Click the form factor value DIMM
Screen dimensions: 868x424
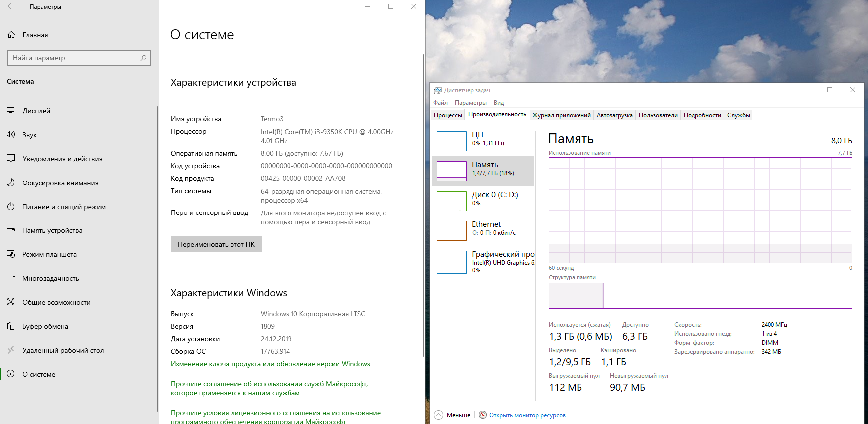tap(770, 343)
